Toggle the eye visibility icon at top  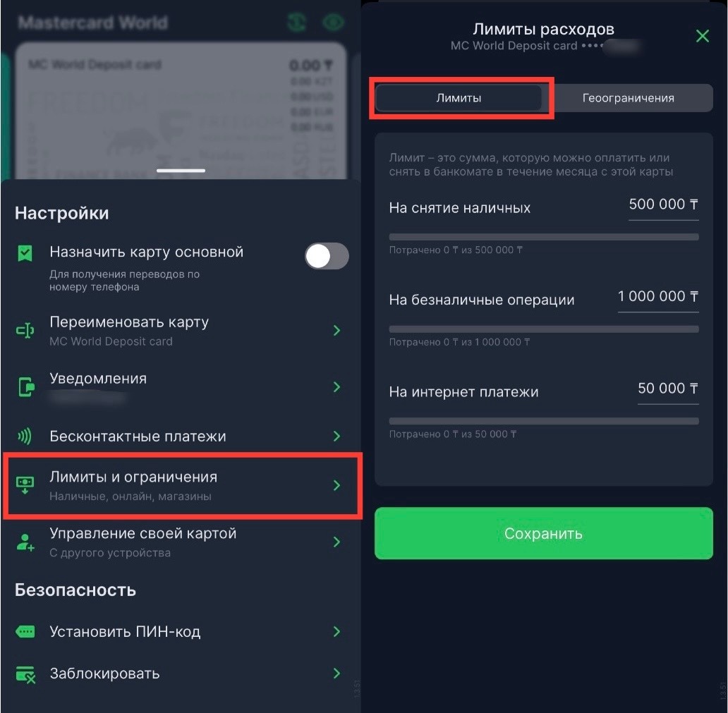pos(333,23)
